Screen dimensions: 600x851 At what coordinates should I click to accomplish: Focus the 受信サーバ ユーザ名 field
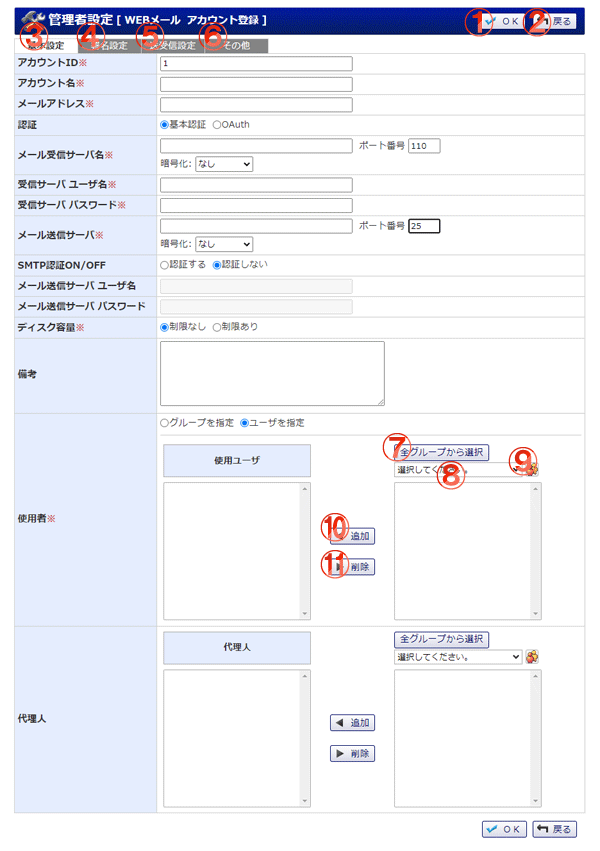click(x=256, y=185)
